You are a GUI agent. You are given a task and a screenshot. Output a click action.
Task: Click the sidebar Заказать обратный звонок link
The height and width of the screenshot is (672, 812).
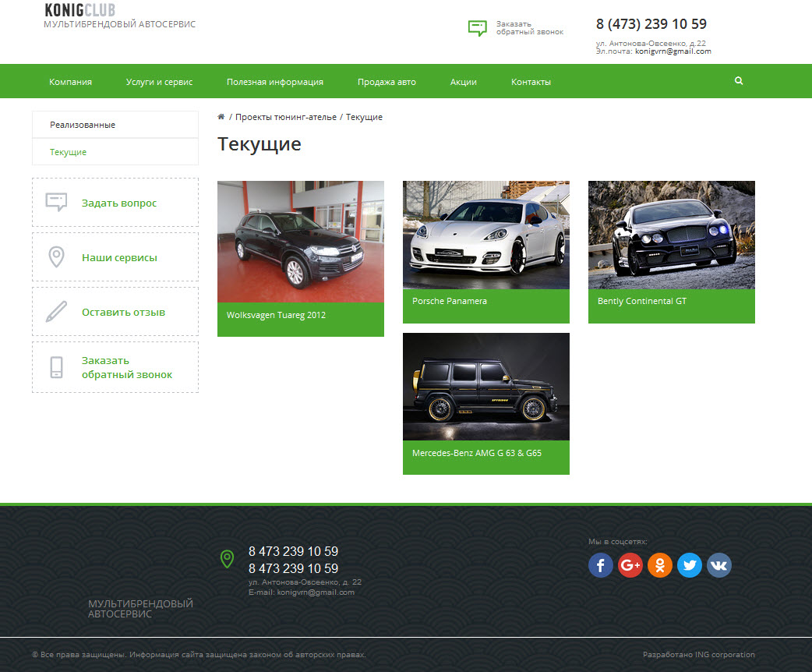point(127,367)
